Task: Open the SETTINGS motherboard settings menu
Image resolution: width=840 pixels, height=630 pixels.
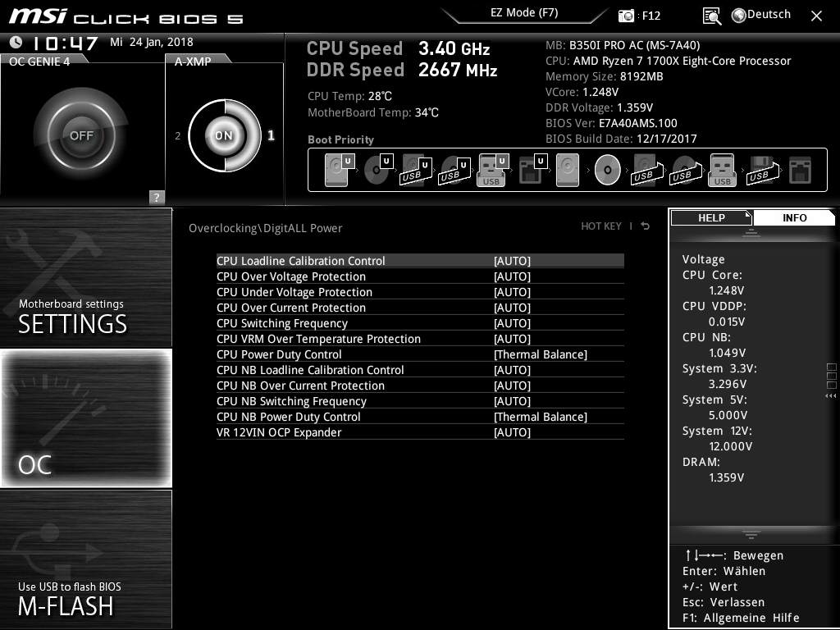Action: [x=86, y=277]
